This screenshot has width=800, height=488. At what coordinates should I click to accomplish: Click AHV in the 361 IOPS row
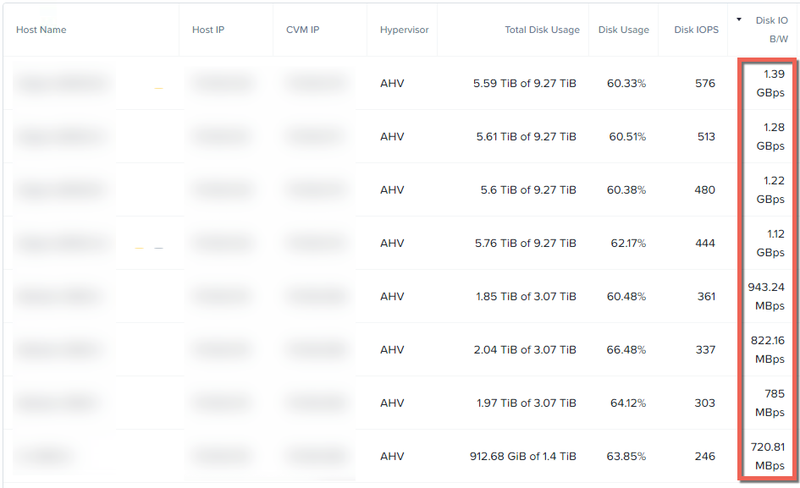point(392,296)
